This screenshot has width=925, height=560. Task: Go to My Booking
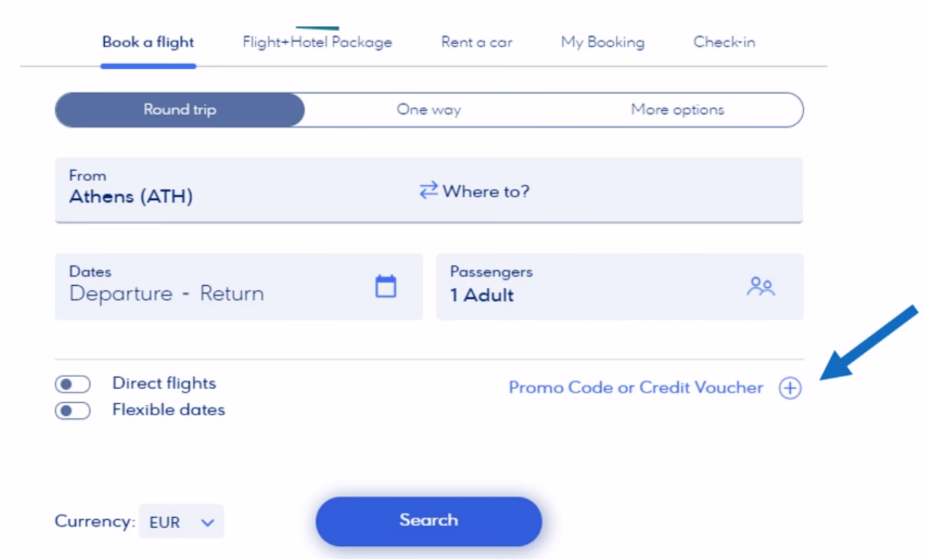[x=602, y=41]
